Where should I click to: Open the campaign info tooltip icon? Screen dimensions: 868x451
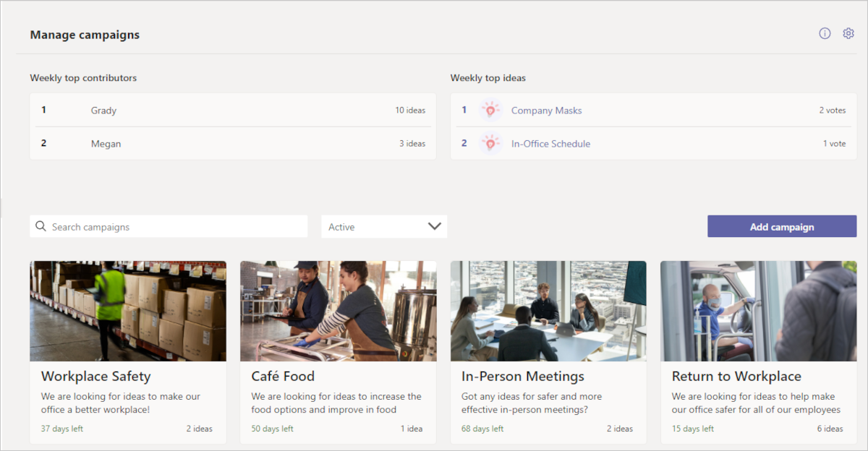[825, 33]
